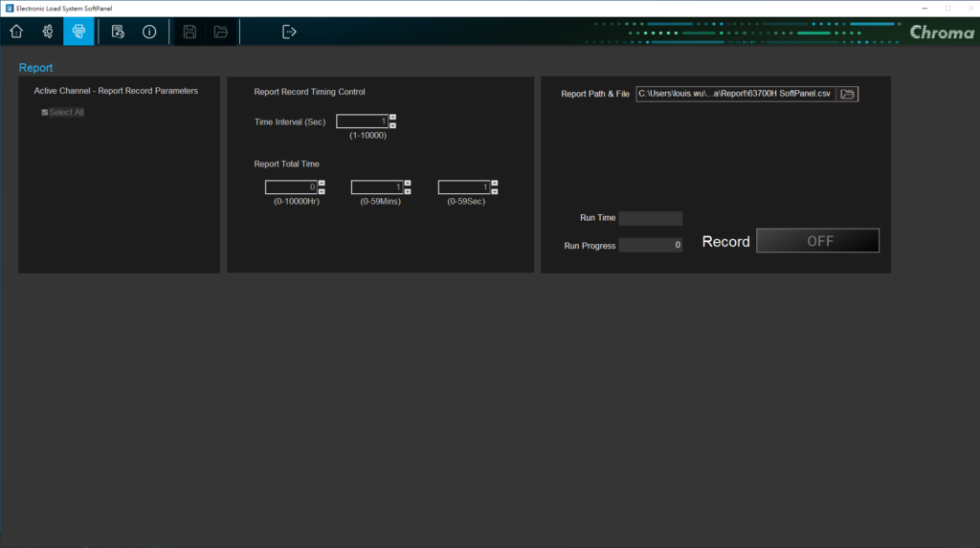
Task: Go to the Home icon in toolbar
Action: tap(16, 32)
